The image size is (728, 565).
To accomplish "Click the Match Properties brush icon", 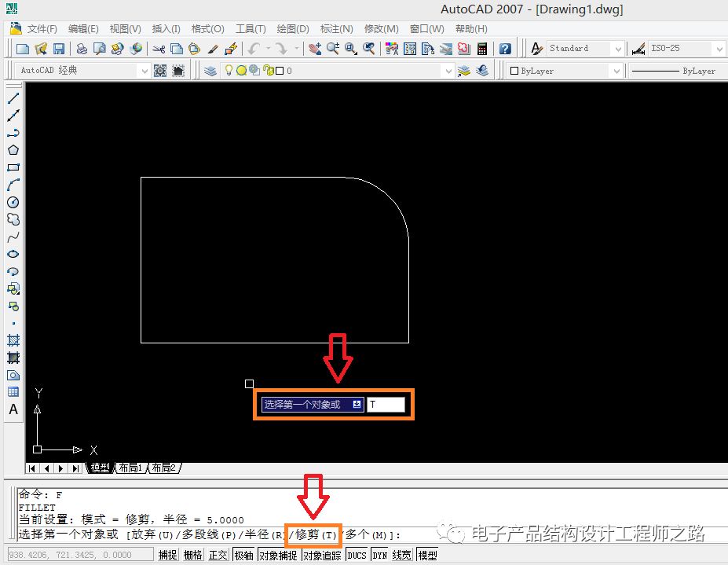I will click(213, 48).
